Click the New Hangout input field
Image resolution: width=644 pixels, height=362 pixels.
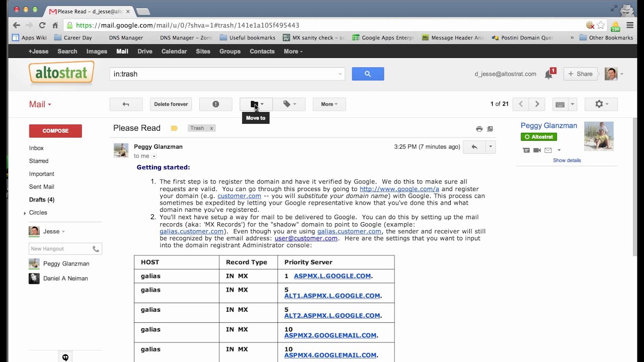coord(59,249)
